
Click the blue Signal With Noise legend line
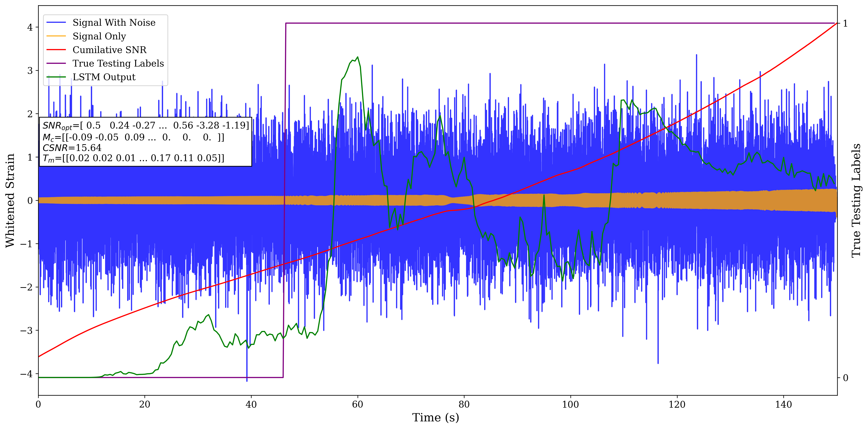point(56,23)
